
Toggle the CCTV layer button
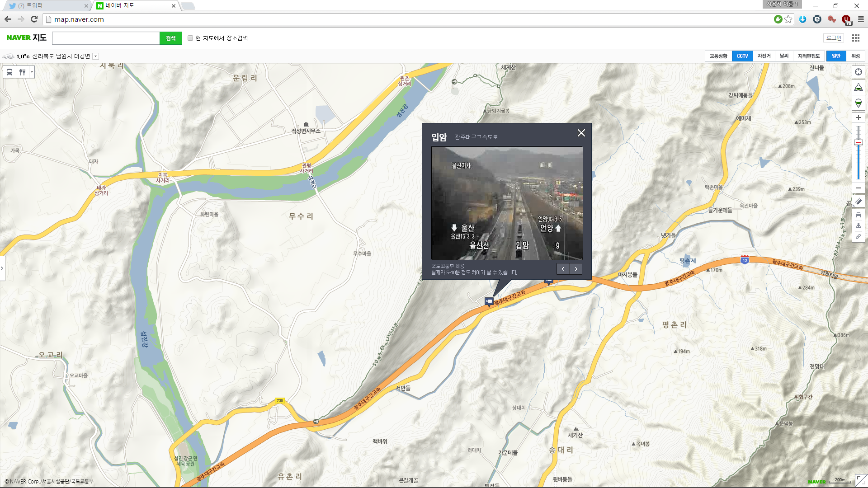742,56
